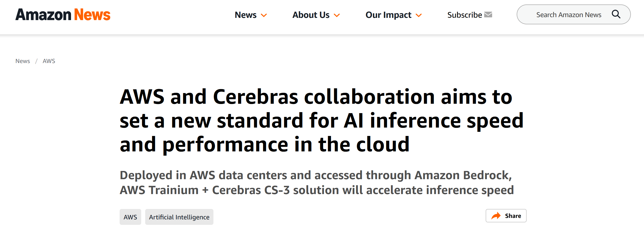Click the magnifying glass search icon
This screenshot has height=237, width=644.
[x=616, y=14]
